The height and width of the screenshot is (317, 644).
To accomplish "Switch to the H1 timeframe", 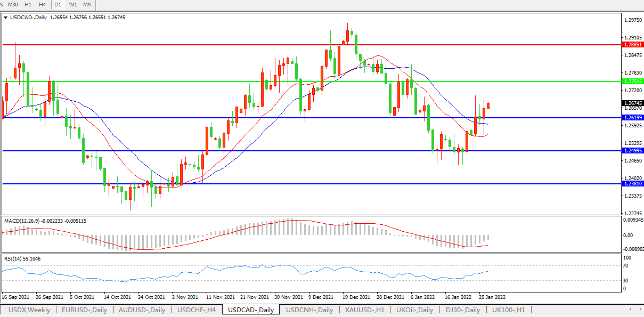I will tap(28, 5).
